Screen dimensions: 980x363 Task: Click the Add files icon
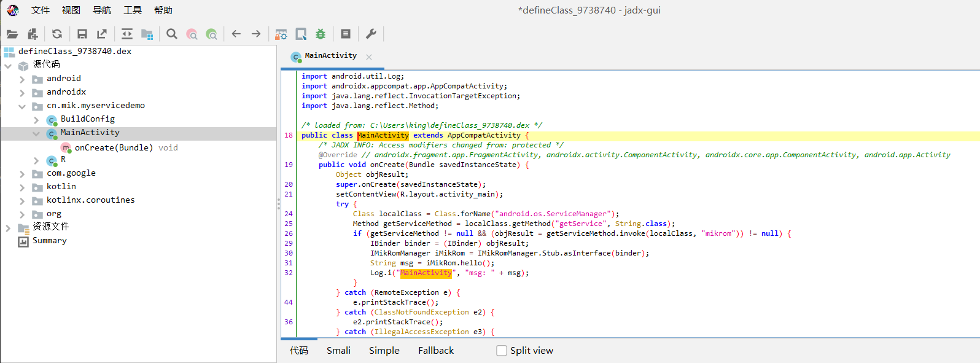pos(33,34)
